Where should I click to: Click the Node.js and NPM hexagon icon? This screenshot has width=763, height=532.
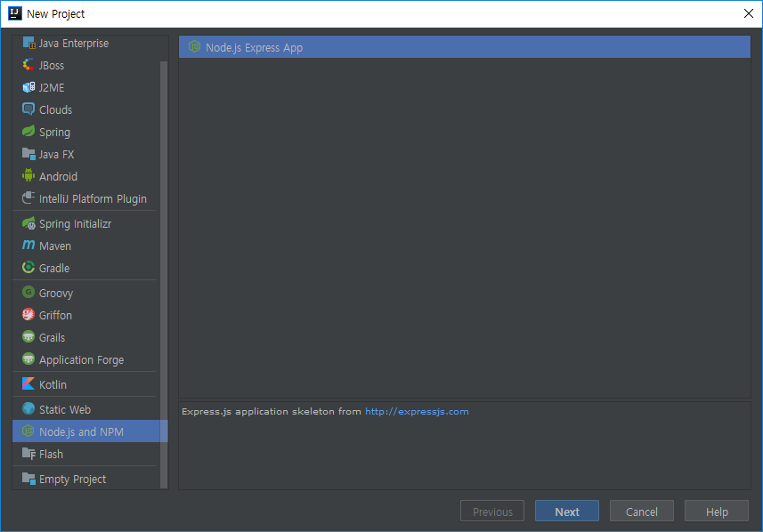[28, 431]
